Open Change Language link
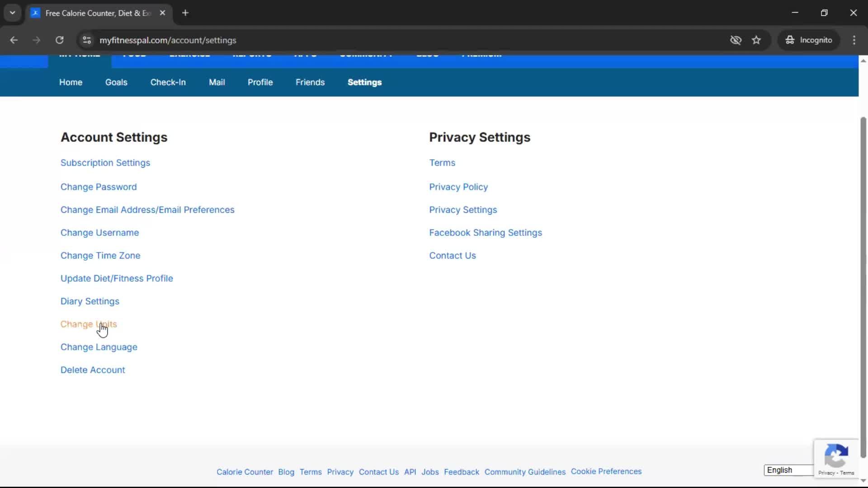This screenshot has width=868, height=488. (x=99, y=347)
